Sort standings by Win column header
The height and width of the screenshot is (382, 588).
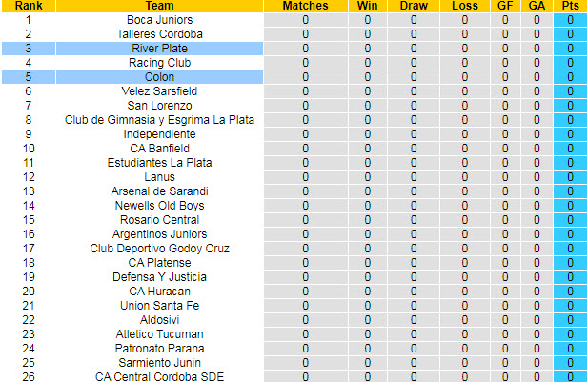(x=367, y=6)
